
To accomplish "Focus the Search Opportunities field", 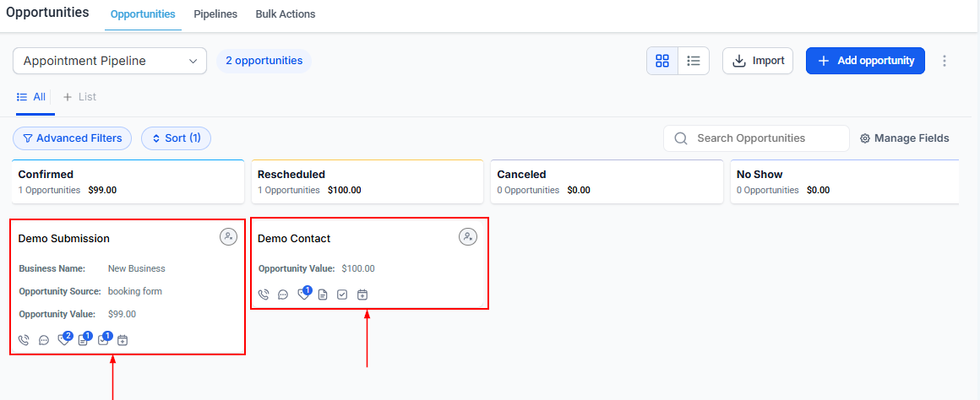I will click(x=756, y=138).
